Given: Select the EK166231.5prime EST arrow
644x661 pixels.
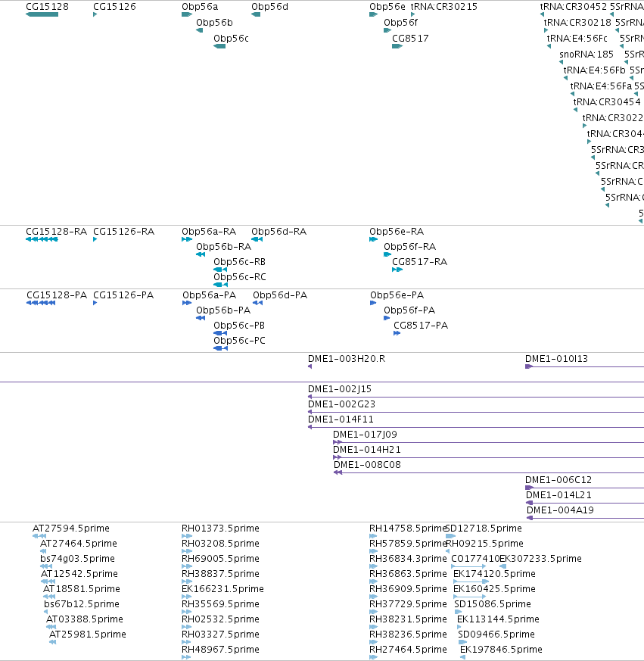Looking at the screenshot, I should (x=187, y=597).
